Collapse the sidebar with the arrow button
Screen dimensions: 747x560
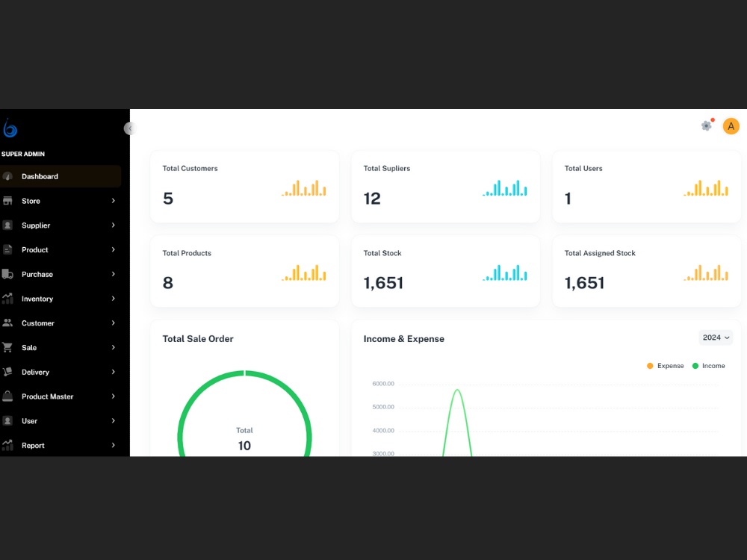(x=129, y=128)
